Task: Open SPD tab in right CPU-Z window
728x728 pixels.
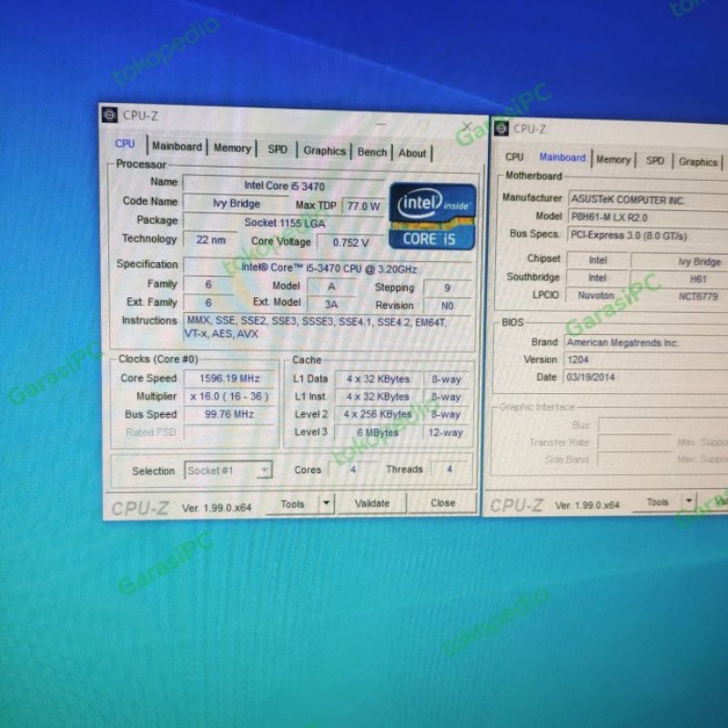Action: click(654, 161)
